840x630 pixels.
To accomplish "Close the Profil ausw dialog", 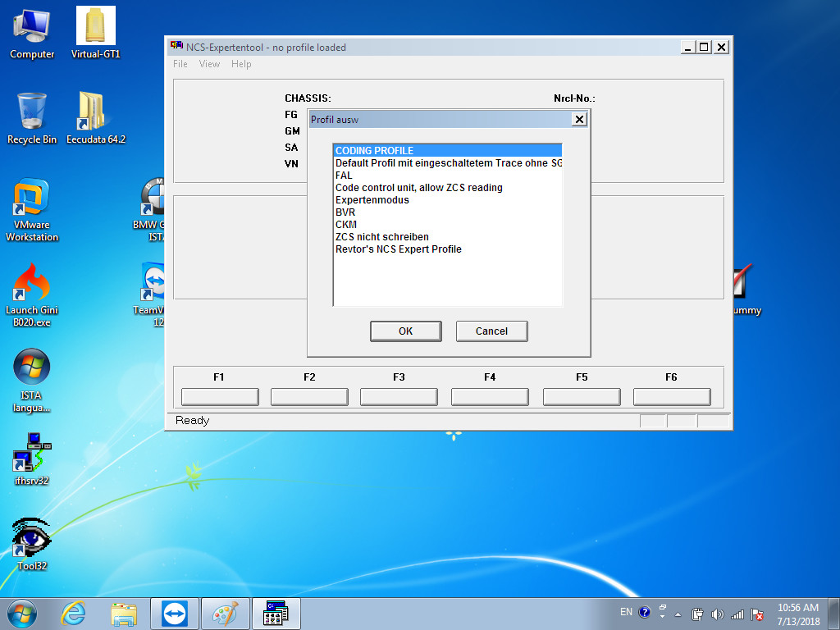I will (x=579, y=120).
